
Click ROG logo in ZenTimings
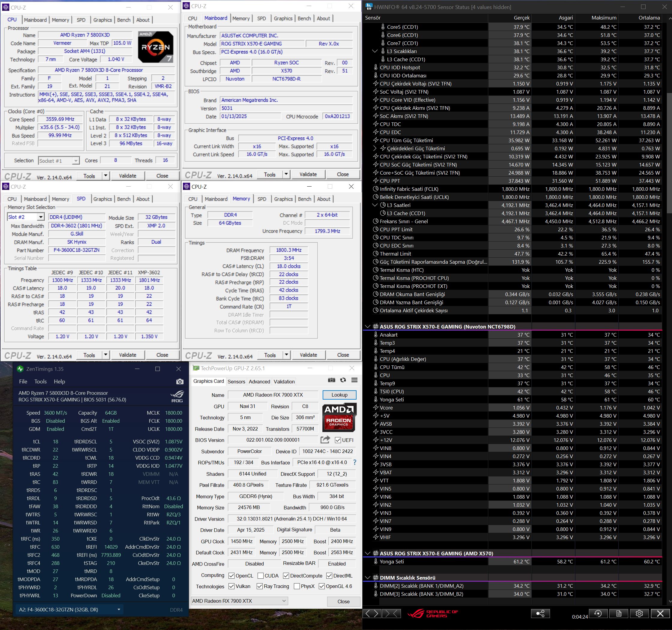tap(177, 396)
